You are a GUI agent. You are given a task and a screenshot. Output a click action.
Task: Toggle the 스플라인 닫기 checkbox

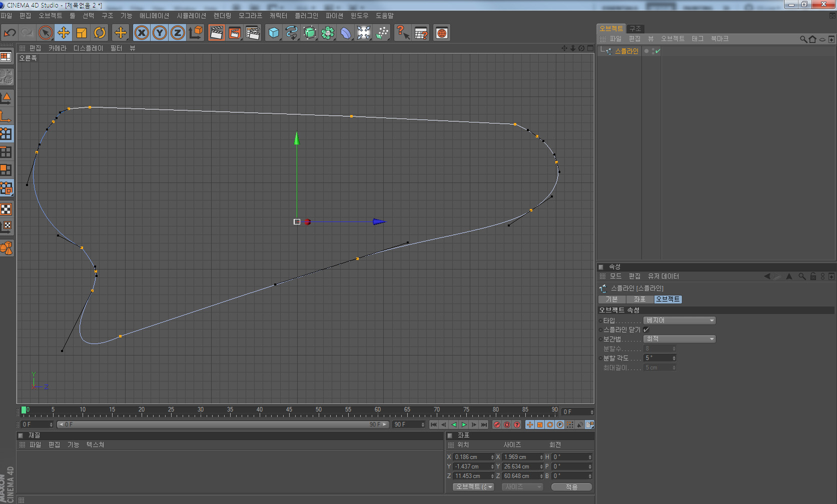pos(646,329)
